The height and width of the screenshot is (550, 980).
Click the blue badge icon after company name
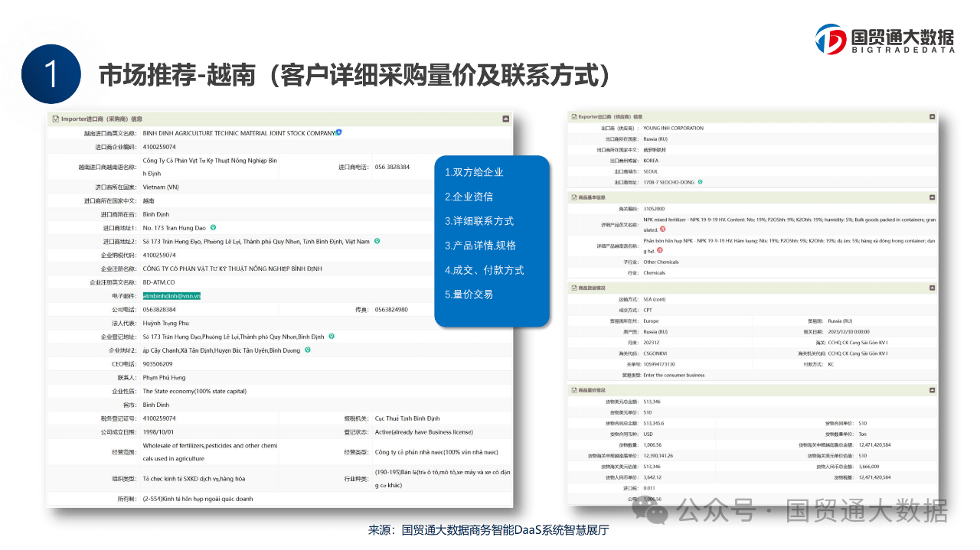tap(338, 132)
